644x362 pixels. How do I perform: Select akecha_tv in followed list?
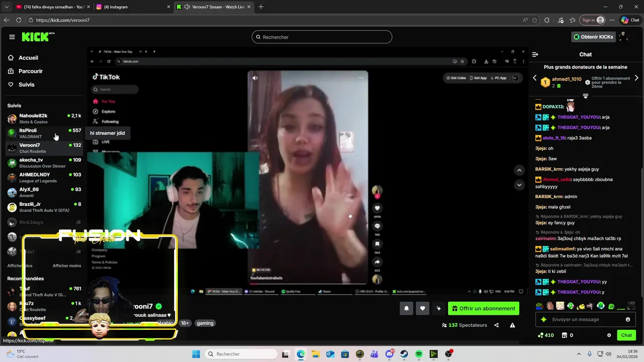44,163
